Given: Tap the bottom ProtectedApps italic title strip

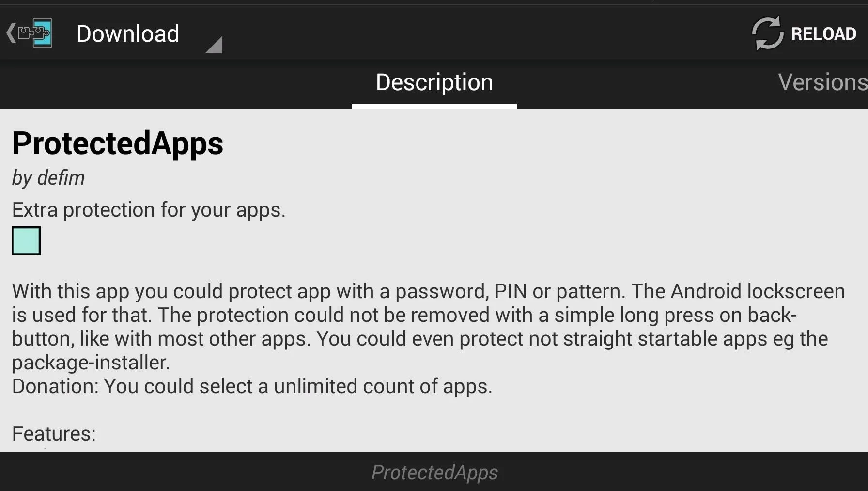Looking at the screenshot, I should click(x=434, y=472).
